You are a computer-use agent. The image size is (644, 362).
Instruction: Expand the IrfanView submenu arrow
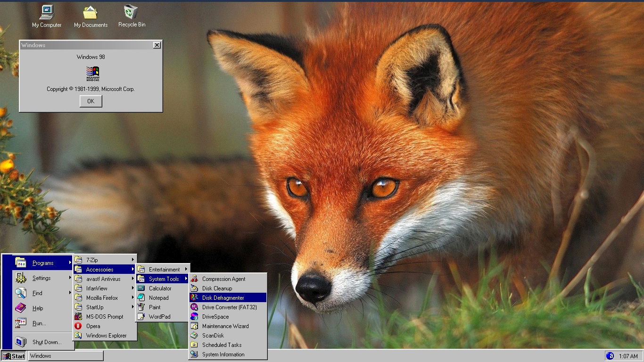click(x=133, y=288)
